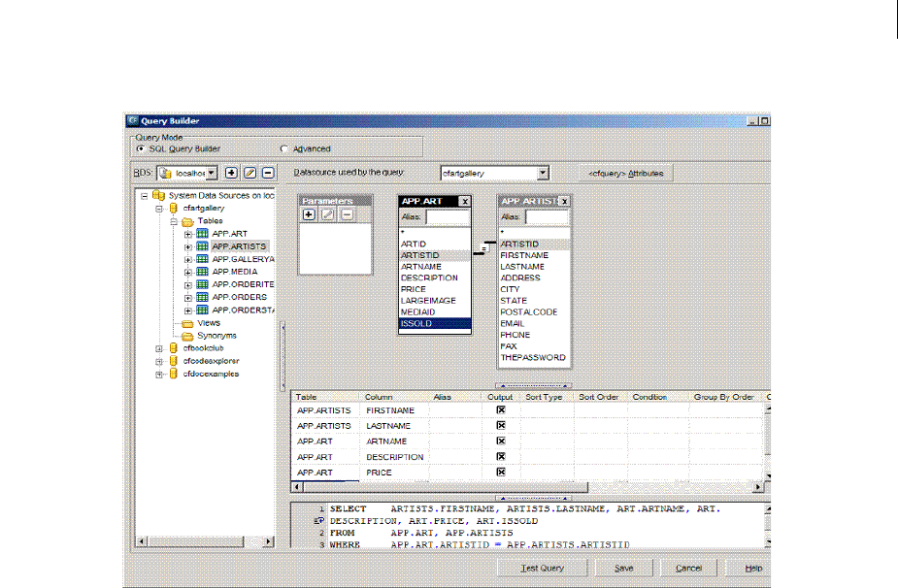Click the add RDS server plus icon
Image resolution: width=898 pixels, height=588 pixels.
(x=231, y=173)
